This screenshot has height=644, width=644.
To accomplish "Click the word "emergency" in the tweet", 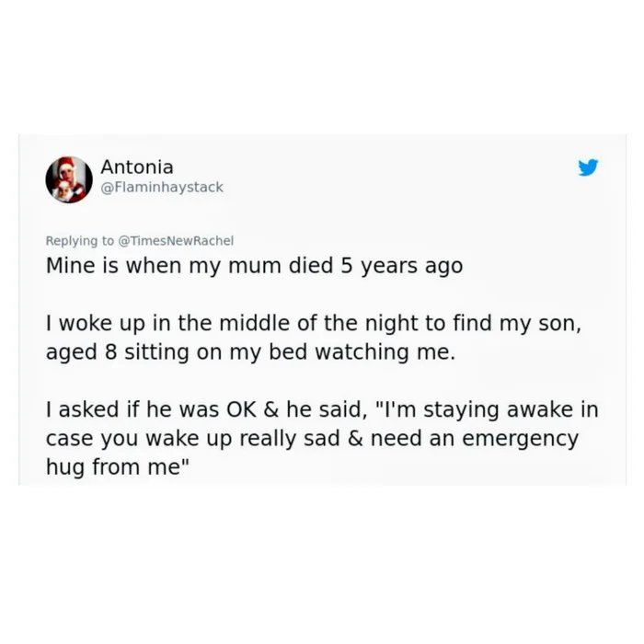I will tap(521, 440).
